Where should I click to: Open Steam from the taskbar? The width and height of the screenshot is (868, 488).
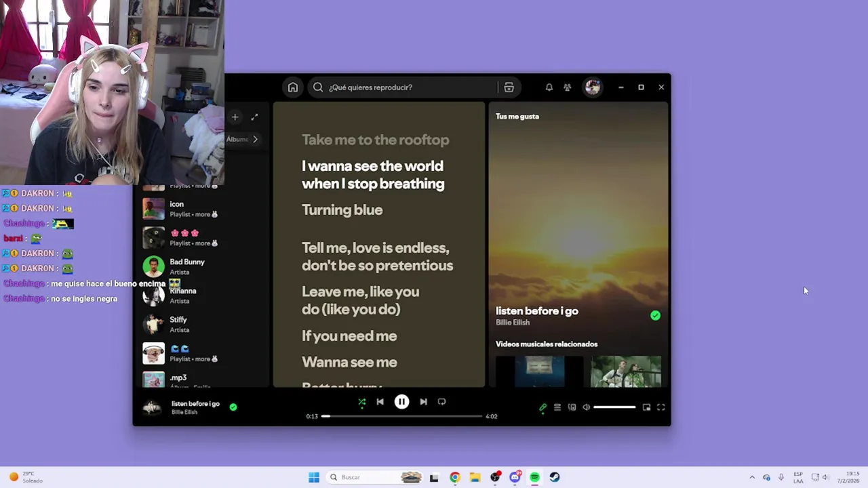555,477
